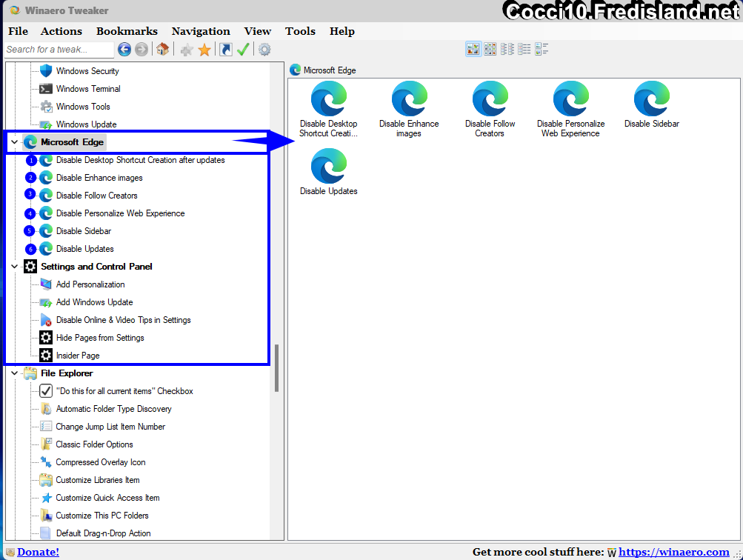Image resolution: width=743 pixels, height=560 pixels.
Task: Select Disable Personalize Web Experience tree item
Action: click(120, 213)
